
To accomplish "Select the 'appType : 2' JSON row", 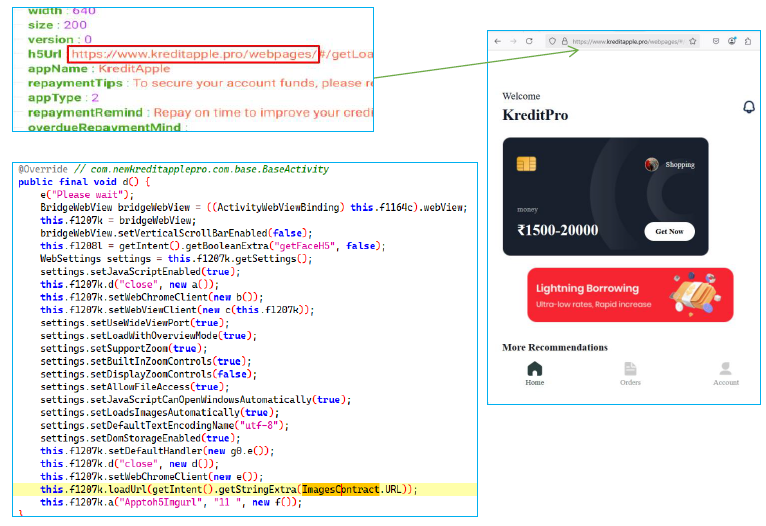I will (x=63, y=98).
